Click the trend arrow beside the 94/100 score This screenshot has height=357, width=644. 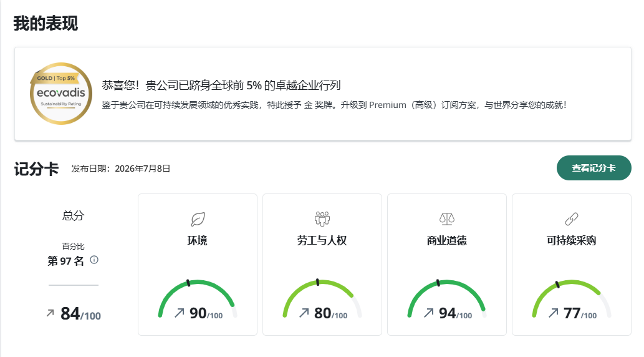[x=428, y=313]
